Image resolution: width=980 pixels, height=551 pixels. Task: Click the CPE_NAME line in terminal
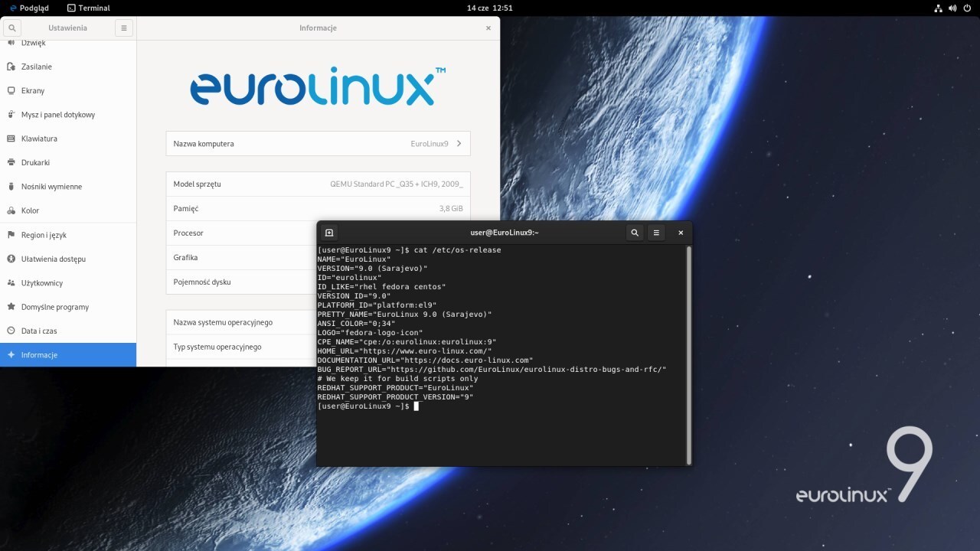(407, 342)
